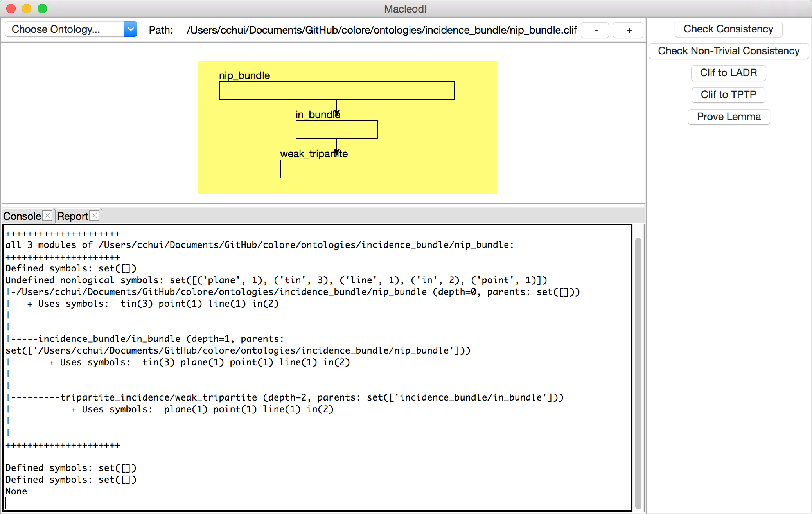Switch to the Console tab
The height and width of the screenshot is (514, 812).
(22, 216)
